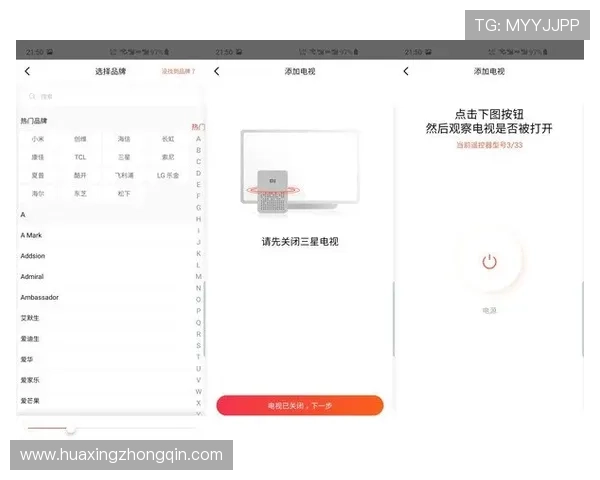Select 爱迪生 in the brand list

coord(105,338)
